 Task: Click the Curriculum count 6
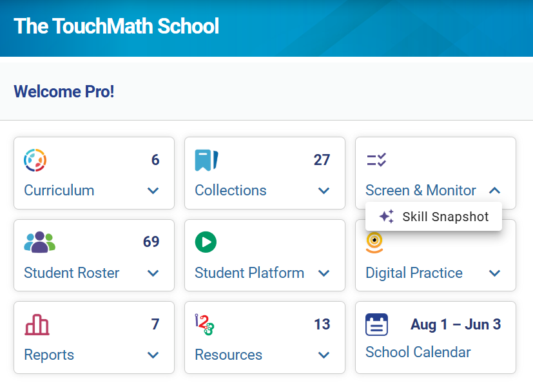tap(155, 160)
